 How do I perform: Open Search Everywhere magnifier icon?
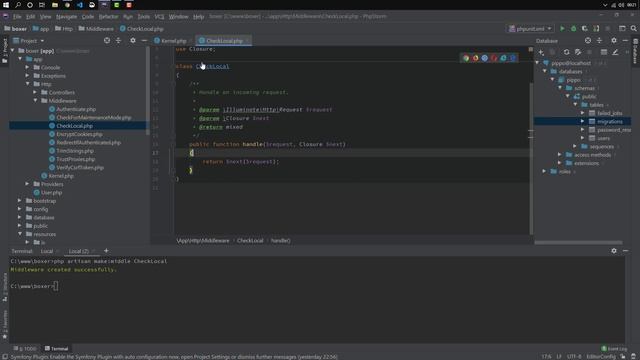(x=633, y=29)
